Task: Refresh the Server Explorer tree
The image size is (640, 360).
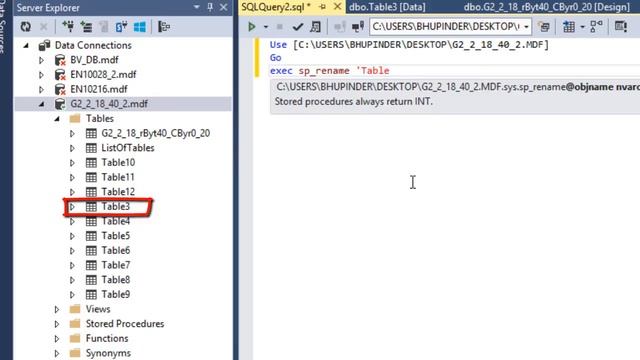Action: coord(26,27)
